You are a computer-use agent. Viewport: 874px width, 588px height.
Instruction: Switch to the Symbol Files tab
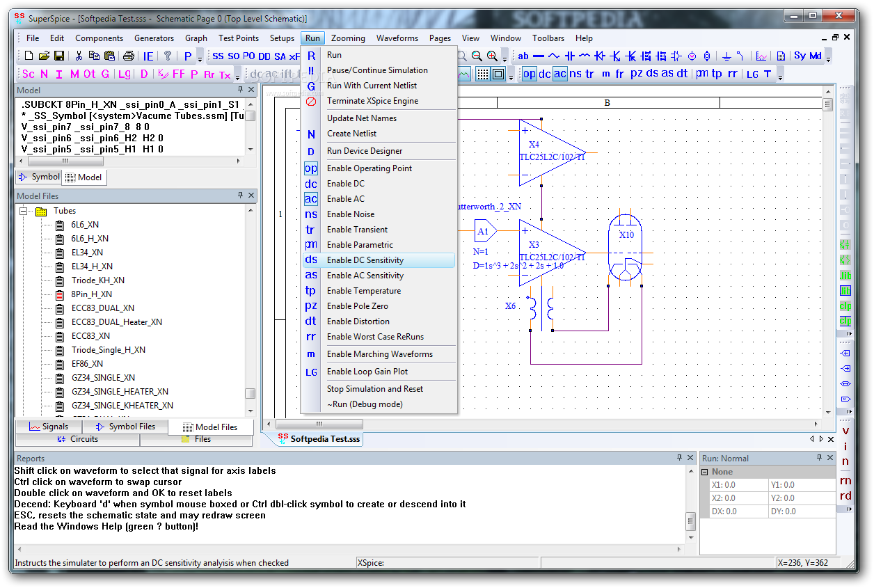(x=125, y=427)
